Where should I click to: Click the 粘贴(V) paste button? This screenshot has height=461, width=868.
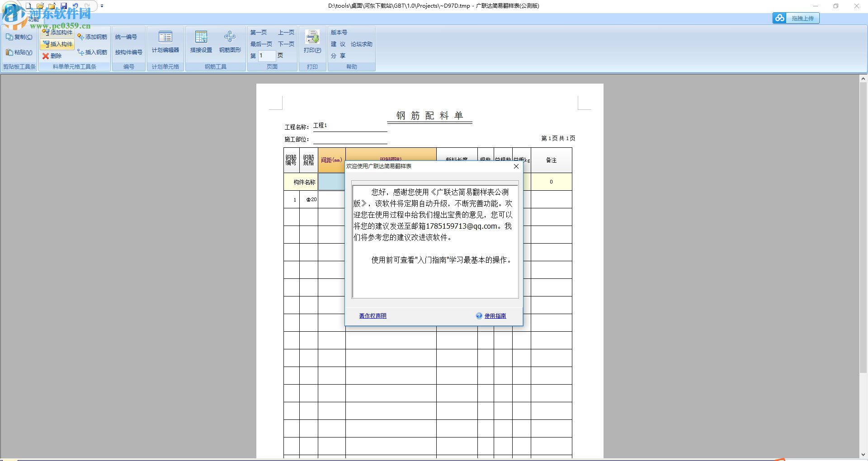(19, 52)
